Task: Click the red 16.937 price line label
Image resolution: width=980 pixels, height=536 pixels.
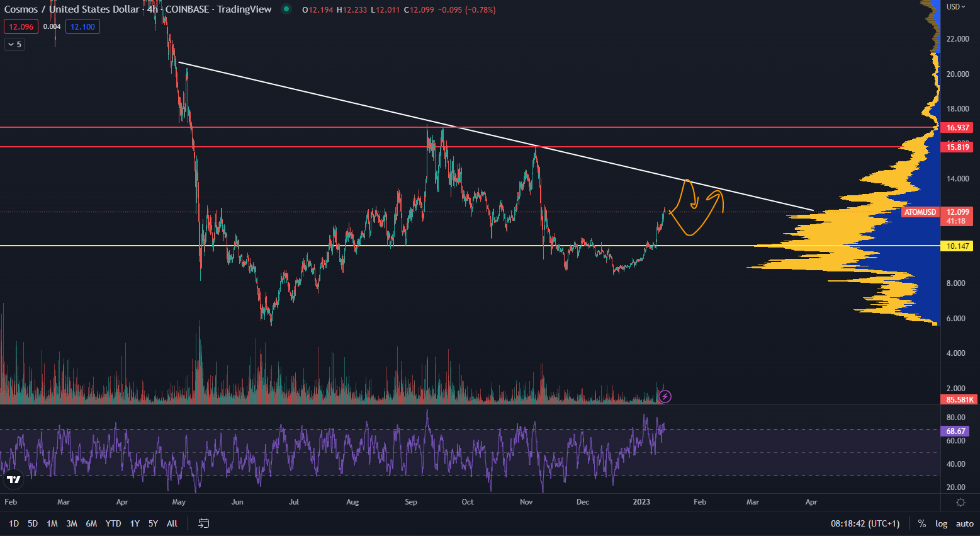Action: click(958, 128)
